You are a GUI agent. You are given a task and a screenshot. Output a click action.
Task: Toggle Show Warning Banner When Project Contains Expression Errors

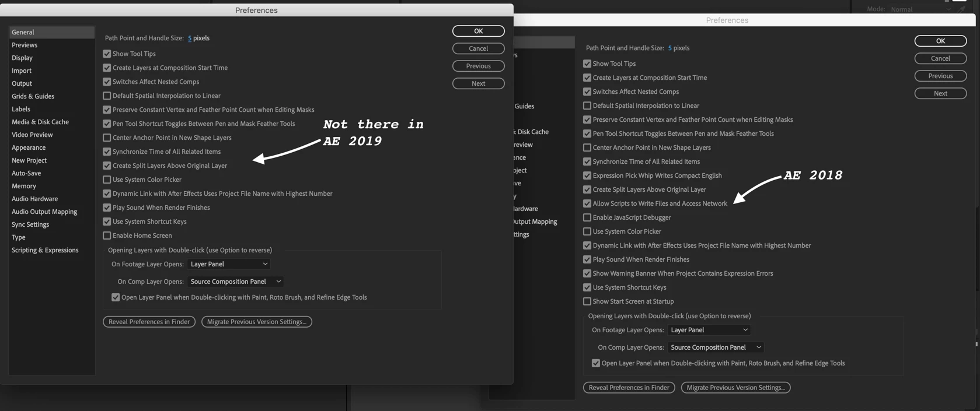587,273
